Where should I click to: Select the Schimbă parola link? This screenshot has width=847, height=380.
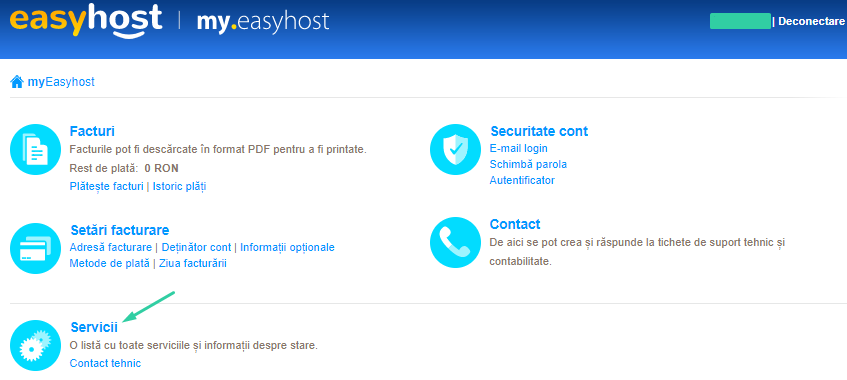tap(528, 164)
